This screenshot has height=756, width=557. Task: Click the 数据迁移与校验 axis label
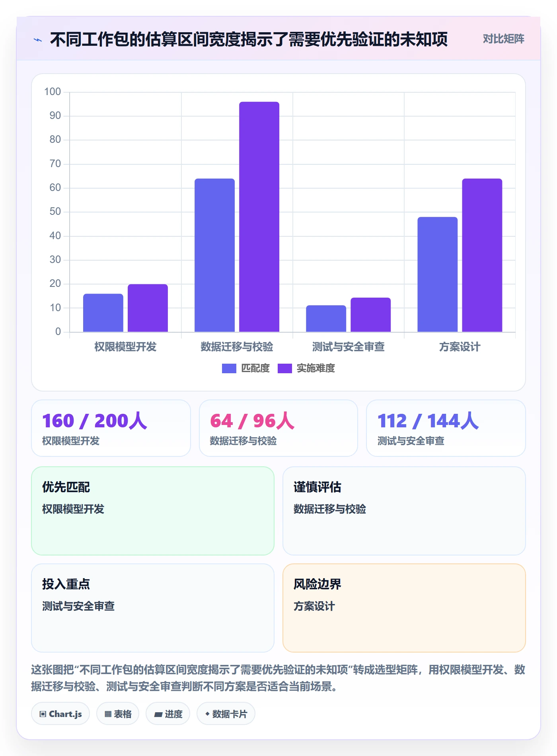237,347
